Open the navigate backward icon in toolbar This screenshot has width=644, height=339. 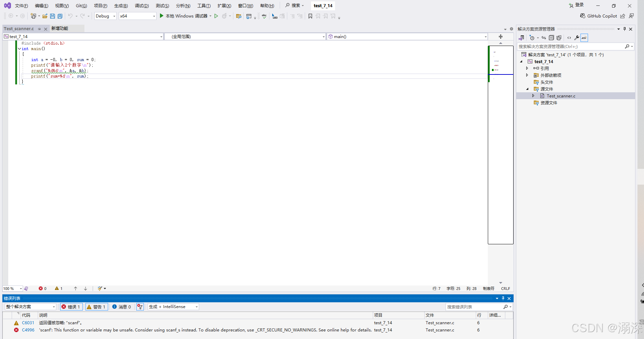point(11,16)
